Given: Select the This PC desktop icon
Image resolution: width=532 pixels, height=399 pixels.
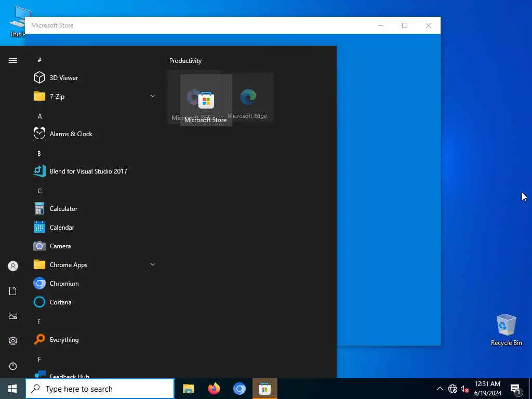Looking at the screenshot, I should point(18,21).
